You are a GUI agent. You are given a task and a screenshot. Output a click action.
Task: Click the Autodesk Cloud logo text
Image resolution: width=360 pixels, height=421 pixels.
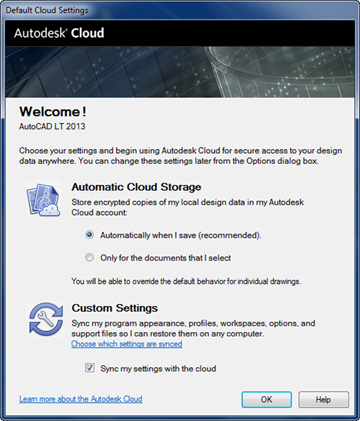(59, 33)
